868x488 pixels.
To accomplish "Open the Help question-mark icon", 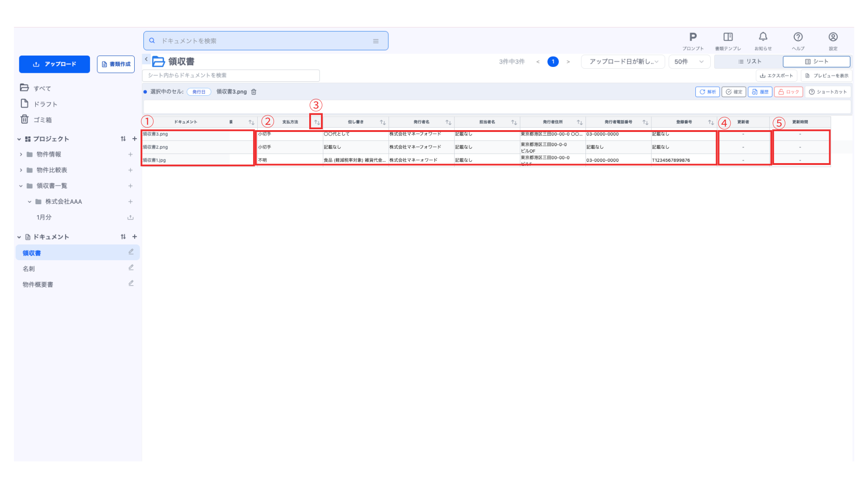I will click(x=798, y=37).
